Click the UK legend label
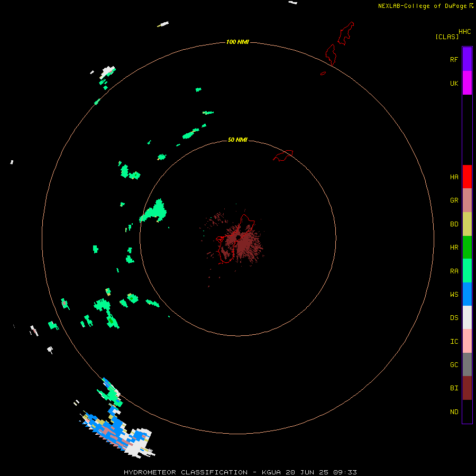 (x=454, y=84)
